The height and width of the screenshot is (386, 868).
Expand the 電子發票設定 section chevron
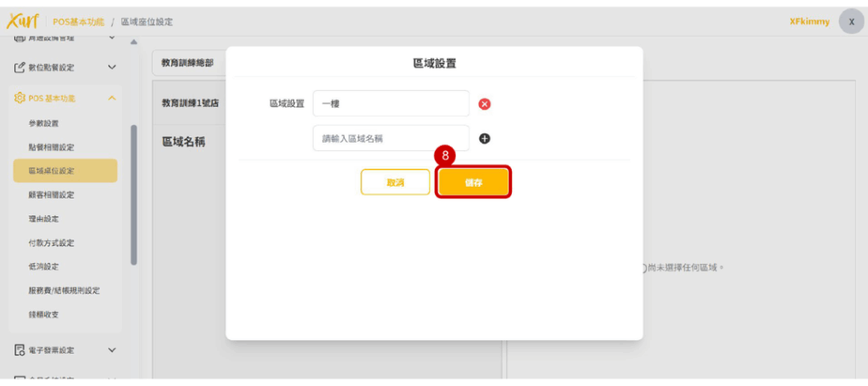pyautogui.click(x=112, y=350)
